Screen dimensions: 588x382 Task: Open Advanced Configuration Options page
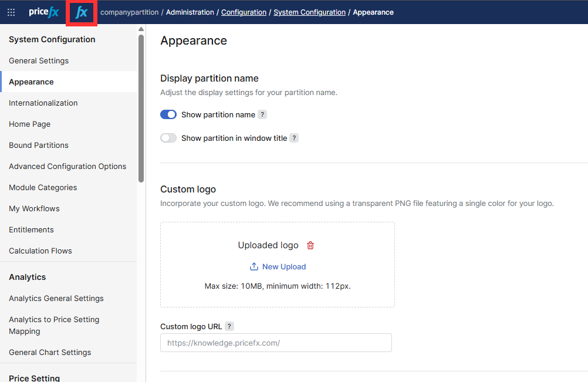[x=67, y=167]
